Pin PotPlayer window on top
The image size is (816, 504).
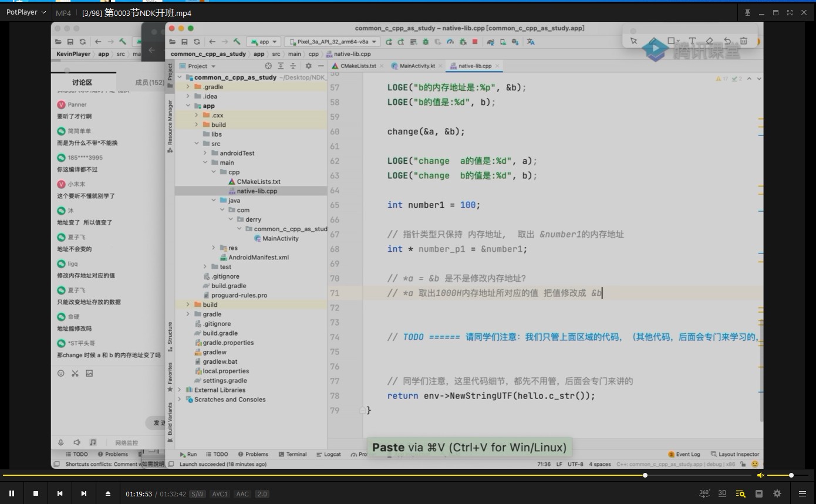click(747, 12)
